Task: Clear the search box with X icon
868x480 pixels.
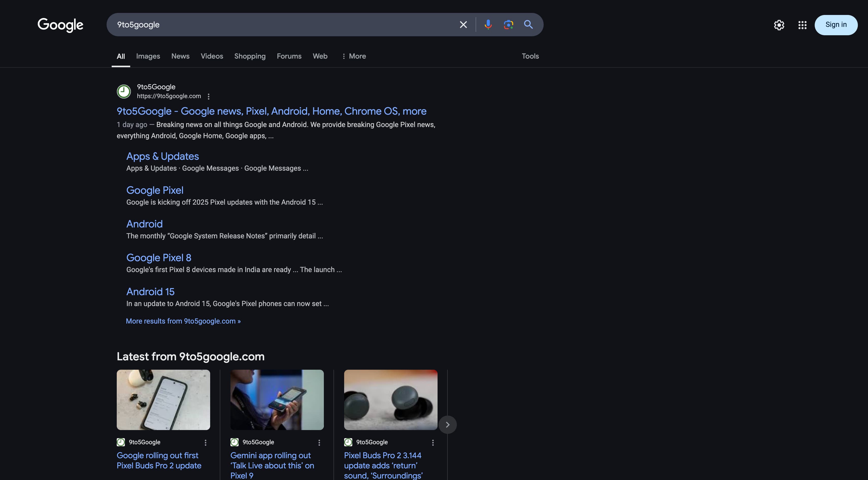Action: [x=463, y=25]
